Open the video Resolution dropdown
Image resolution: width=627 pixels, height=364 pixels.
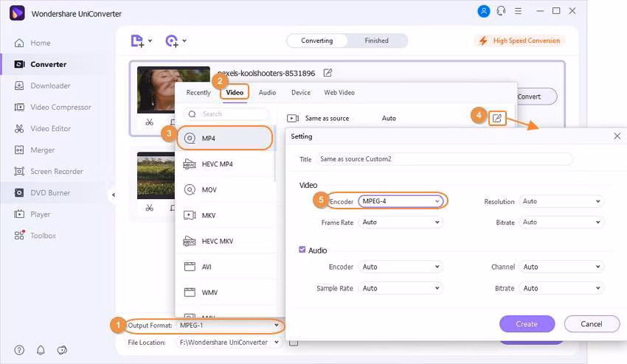coord(562,201)
